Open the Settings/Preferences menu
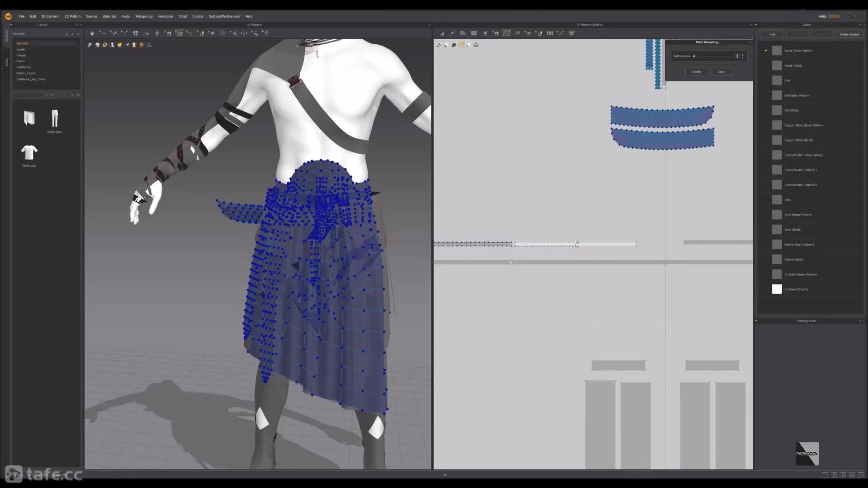Image resolution: width=868 pixels, height=488 pixels. click(x=224, y=16)
